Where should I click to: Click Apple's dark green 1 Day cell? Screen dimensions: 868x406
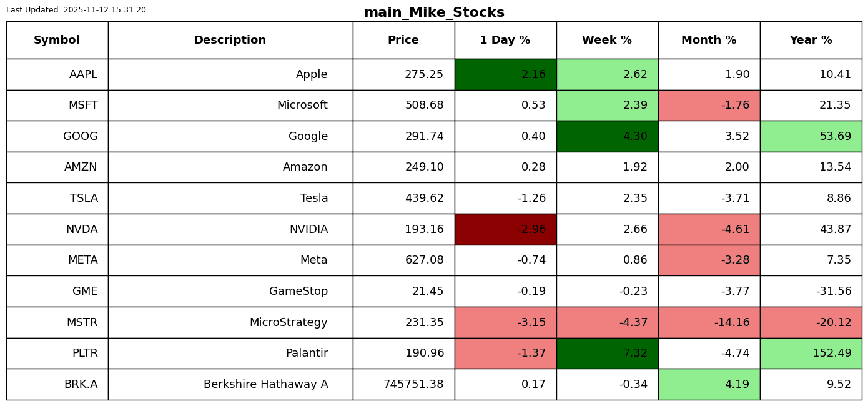[505, 74]
